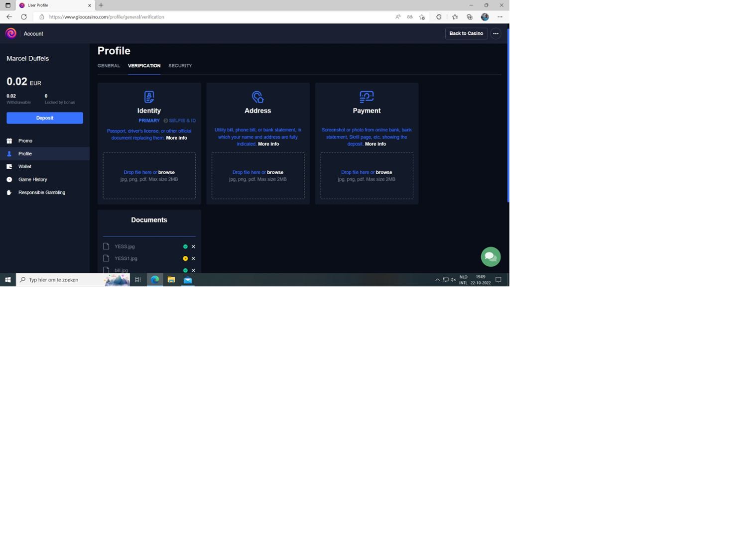Click the Responsible Gambling hand icon
The width and height of the screenshot is (747, 560).
(x=9, y=193)
